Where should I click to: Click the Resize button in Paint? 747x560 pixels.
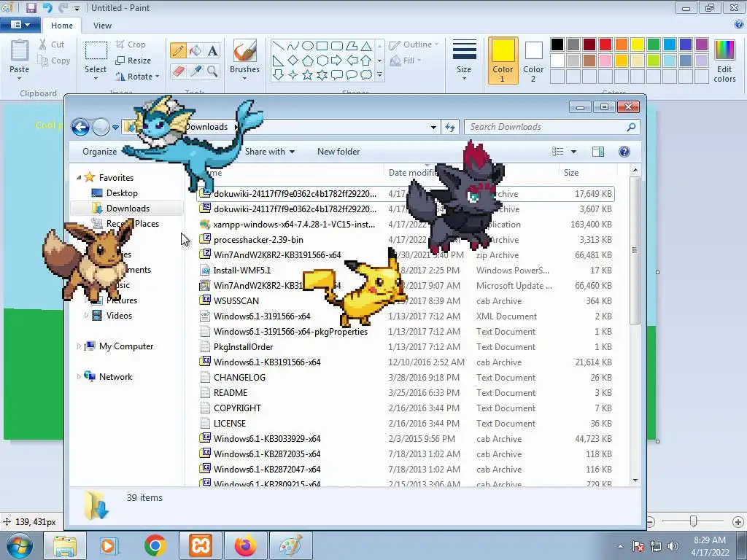tap(133, 61)
